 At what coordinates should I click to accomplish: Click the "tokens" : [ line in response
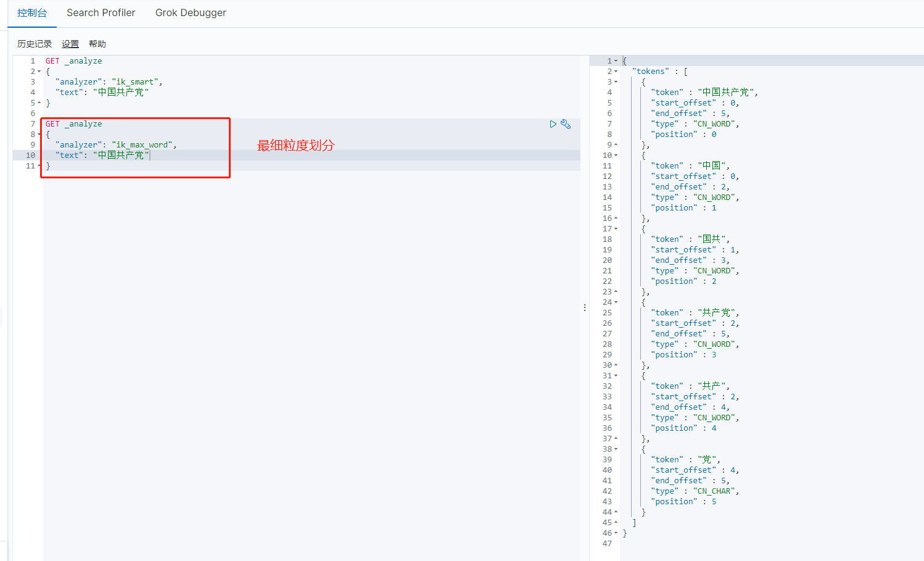click(660, 72)
